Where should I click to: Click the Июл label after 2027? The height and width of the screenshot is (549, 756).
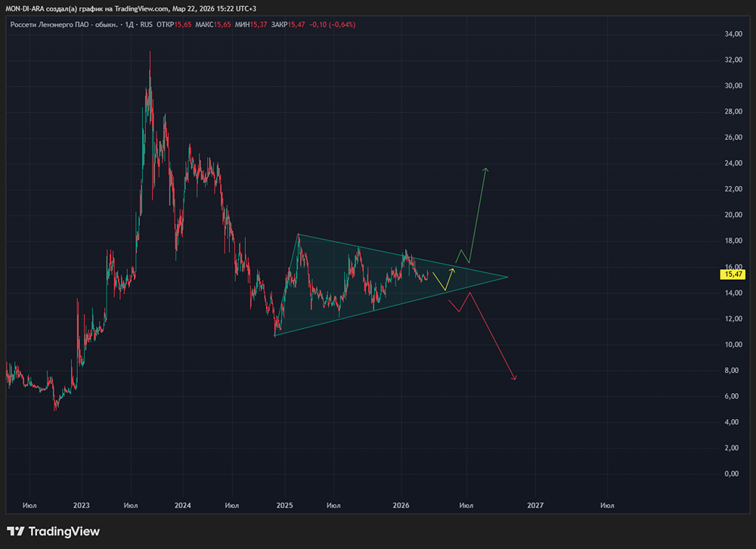607,506
